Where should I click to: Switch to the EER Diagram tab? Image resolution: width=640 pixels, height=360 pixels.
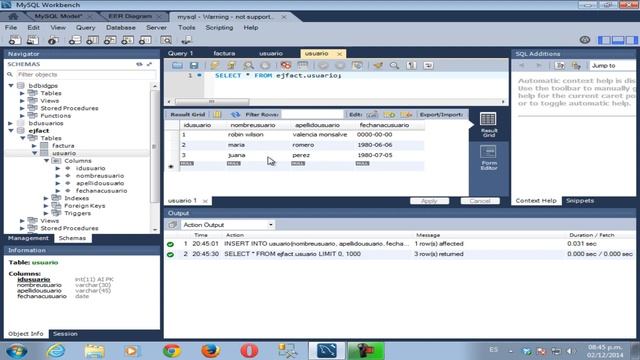(130, 16)
